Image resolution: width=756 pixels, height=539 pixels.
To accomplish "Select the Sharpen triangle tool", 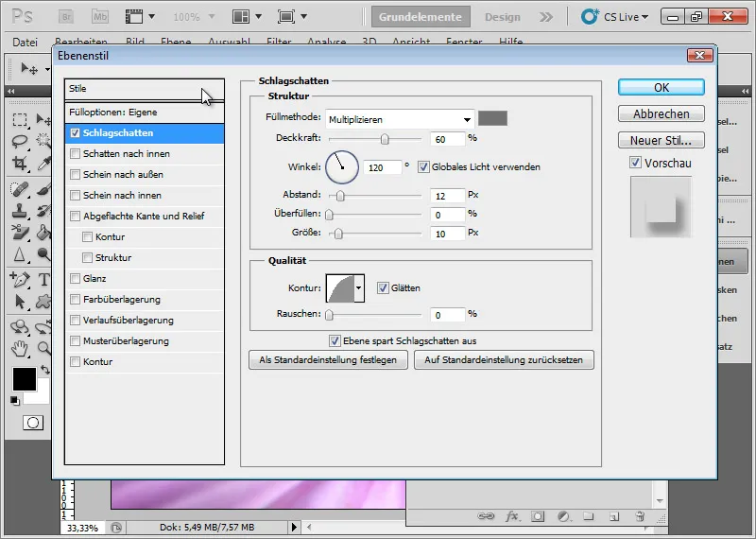I will pyautogui.click(x=20, y=254).
